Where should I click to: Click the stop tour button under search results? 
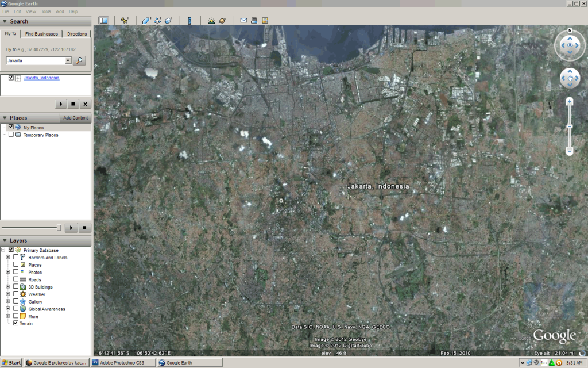coord(73,104)
